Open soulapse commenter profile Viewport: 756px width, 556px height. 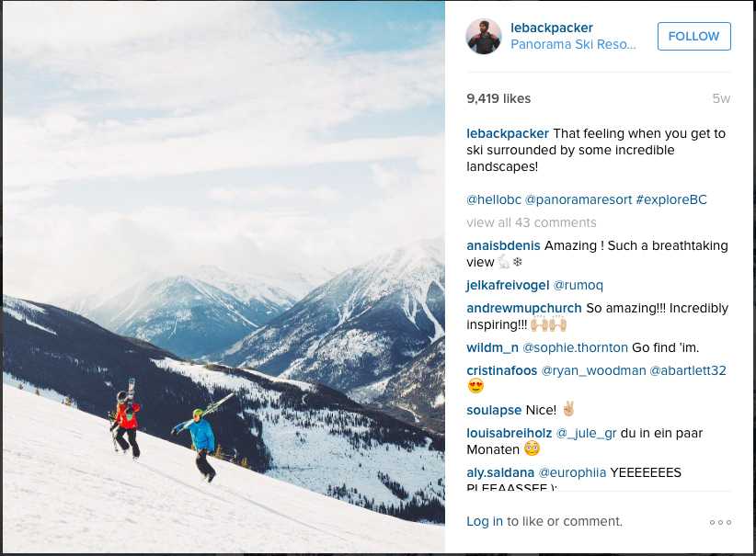click(494, 410)
